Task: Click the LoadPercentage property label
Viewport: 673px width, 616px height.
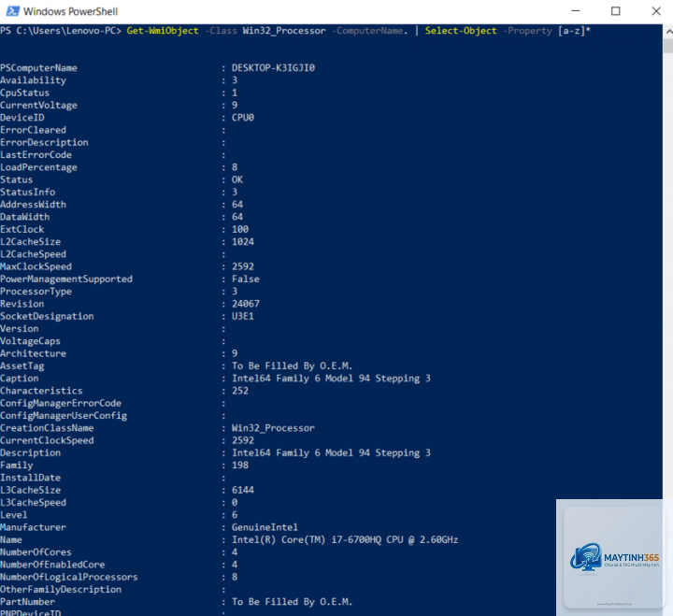Action: (x=38, y=167)
